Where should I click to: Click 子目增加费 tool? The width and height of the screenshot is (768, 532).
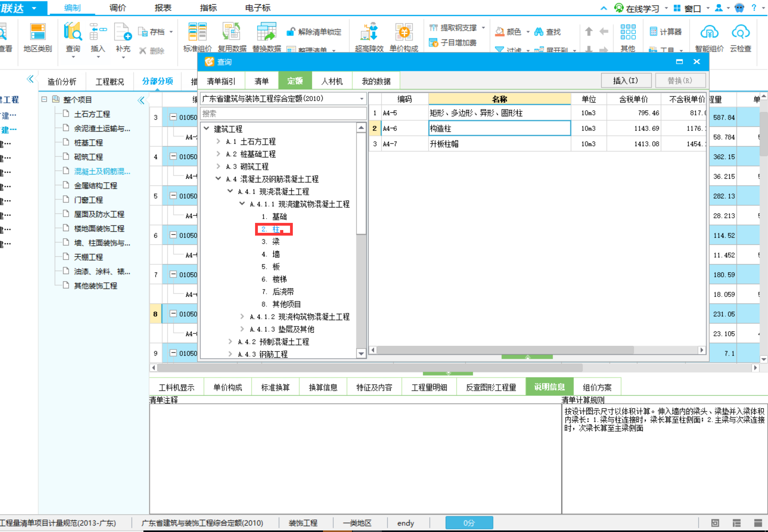click(453, 42)
